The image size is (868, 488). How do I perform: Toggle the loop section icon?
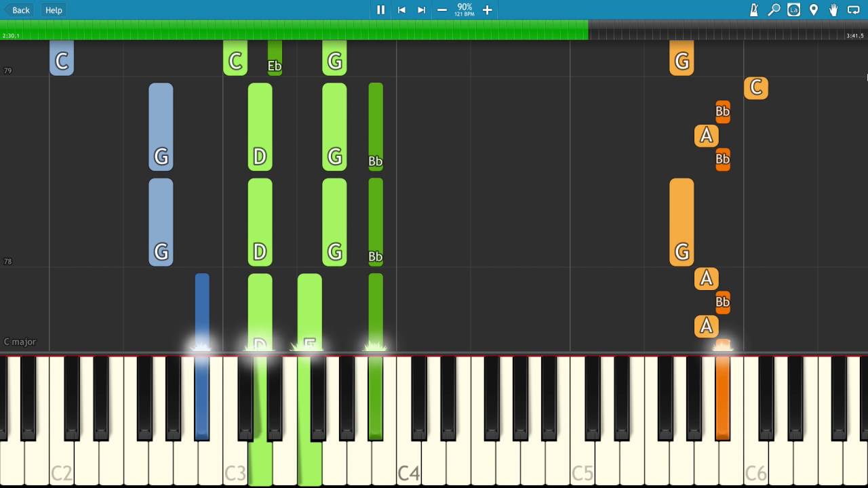point(854,9)
